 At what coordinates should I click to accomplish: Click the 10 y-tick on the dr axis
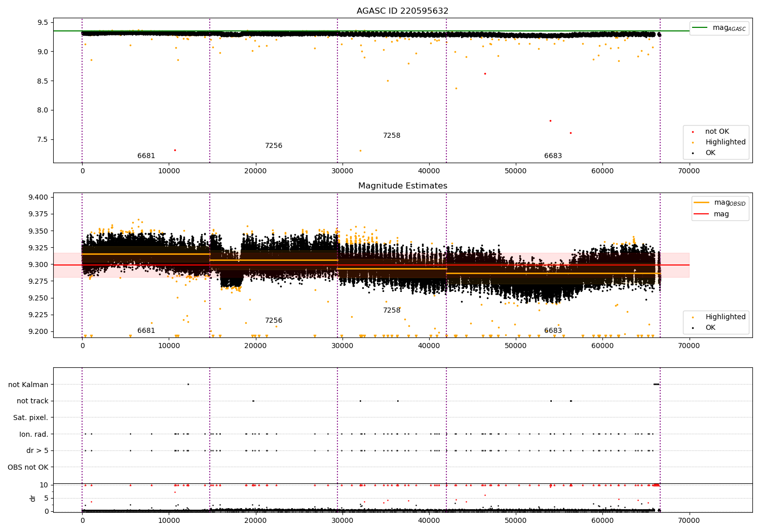[x=44, y=485]
